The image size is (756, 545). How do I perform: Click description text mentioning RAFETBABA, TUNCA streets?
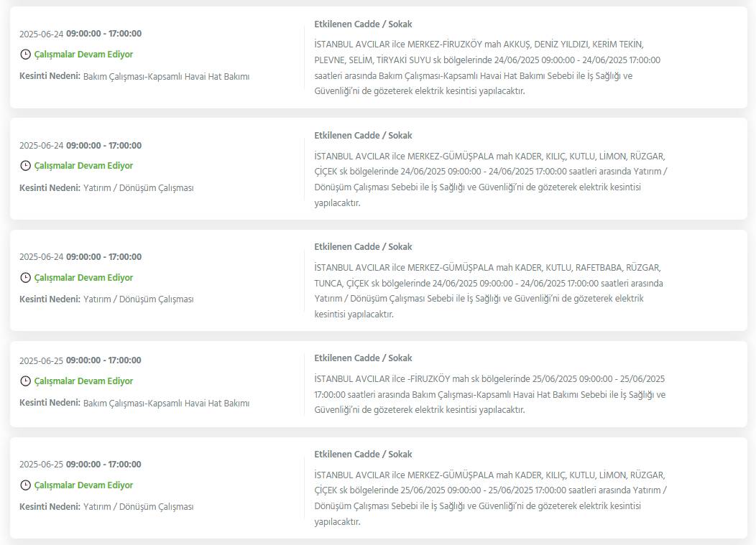tap(489, 291)
